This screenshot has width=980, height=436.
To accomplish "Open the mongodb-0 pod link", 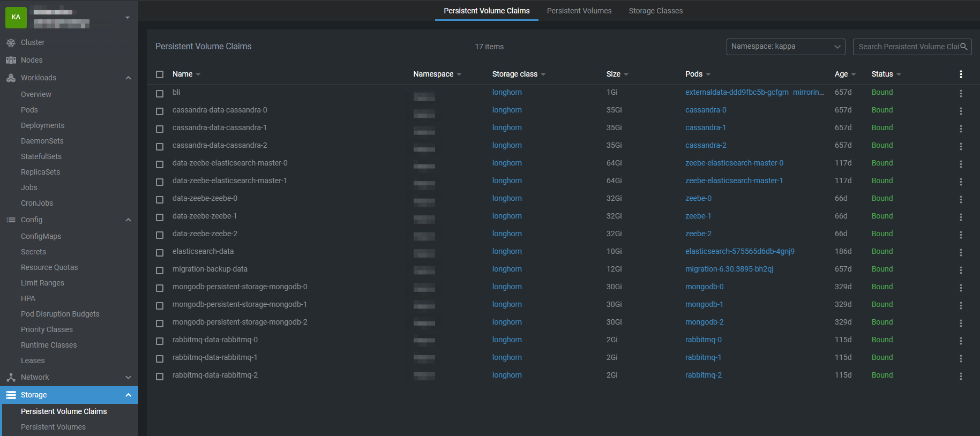I will [x=704, y=287].
